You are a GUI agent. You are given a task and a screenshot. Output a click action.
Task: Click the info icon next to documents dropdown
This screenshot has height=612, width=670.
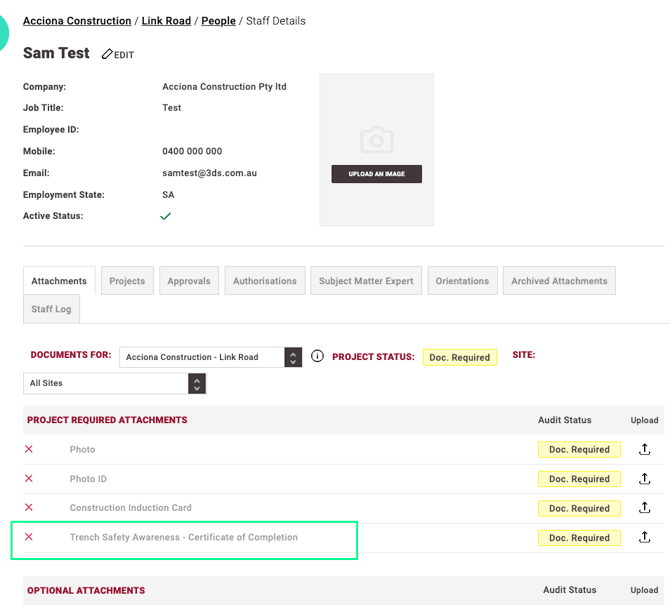click(x=317, y=356)
